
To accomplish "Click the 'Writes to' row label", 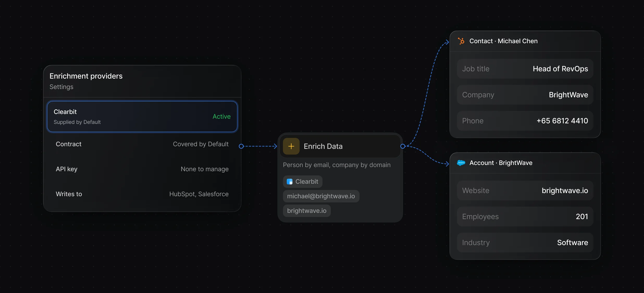I will (69, 194).
